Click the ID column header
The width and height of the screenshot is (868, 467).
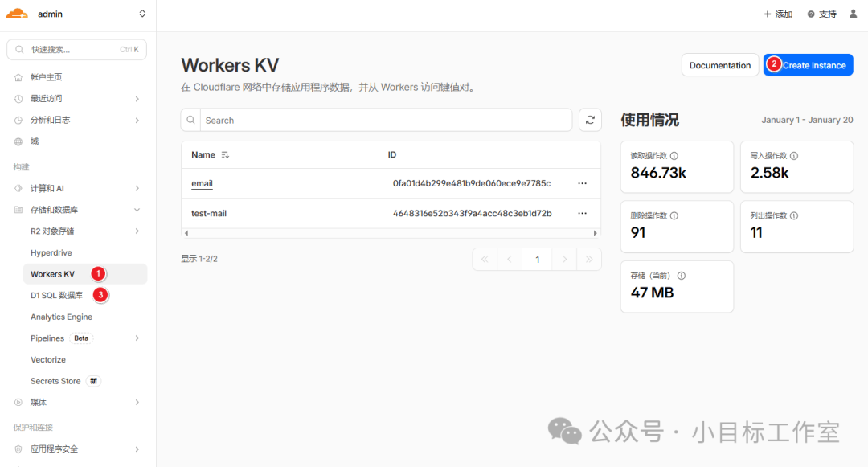392,155
